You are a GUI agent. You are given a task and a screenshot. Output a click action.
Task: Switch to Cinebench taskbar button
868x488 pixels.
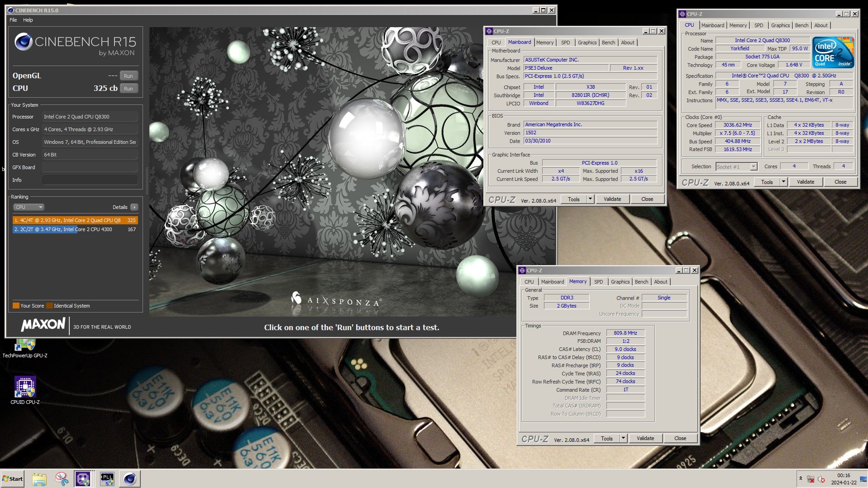130,479
